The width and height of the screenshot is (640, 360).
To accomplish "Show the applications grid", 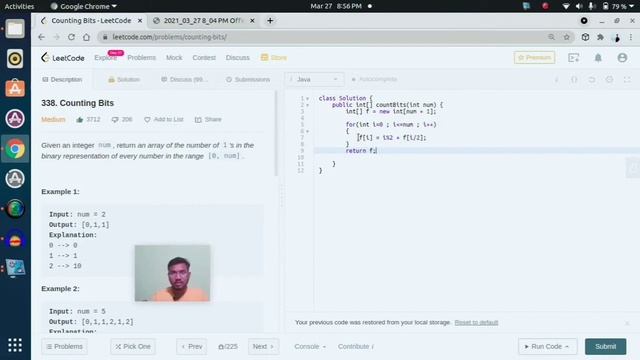I will click(x=15, y=345).
